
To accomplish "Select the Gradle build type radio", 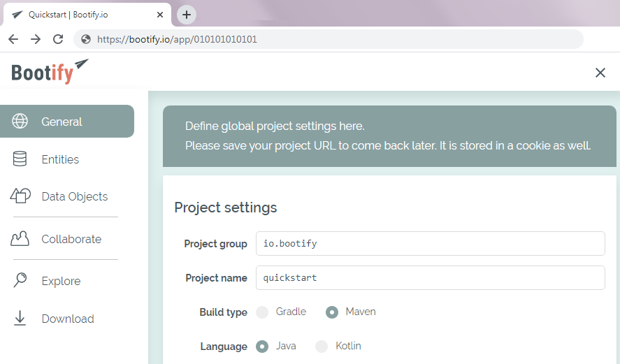I will 262,312.
